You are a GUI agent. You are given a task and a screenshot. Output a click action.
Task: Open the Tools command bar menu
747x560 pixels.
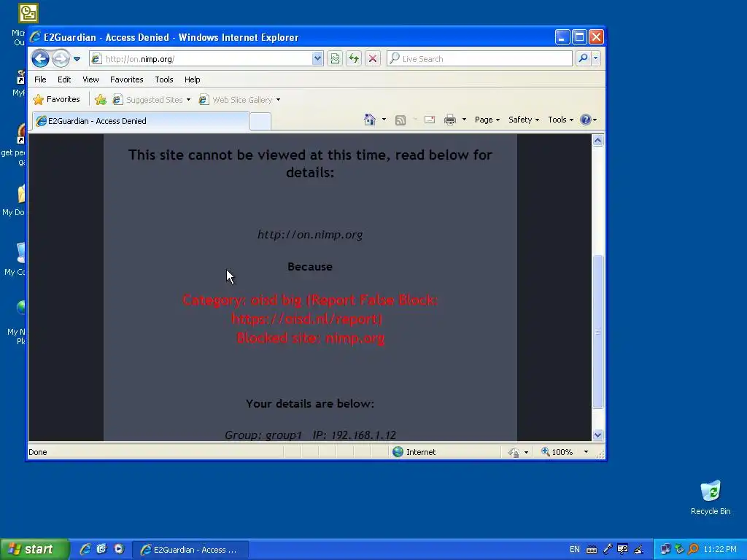point(560,120)
